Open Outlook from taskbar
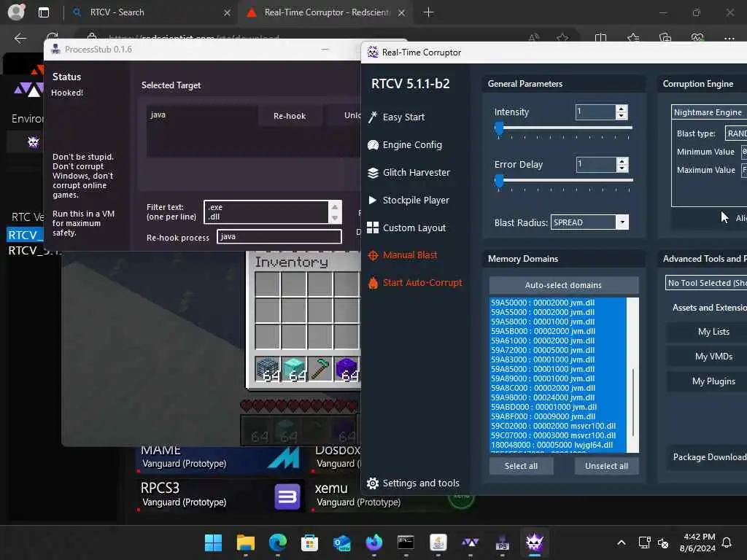747x560 pixels. point(341,542)
